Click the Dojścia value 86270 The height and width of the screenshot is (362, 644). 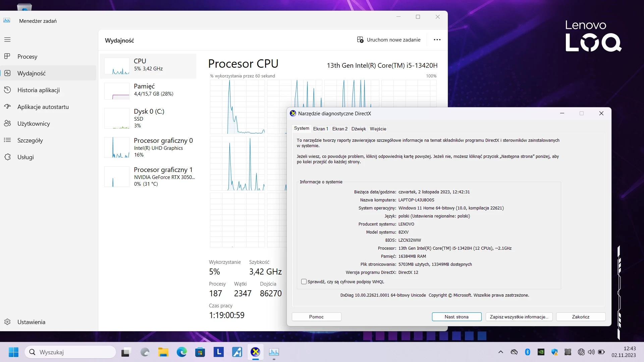tap(271, 293)
